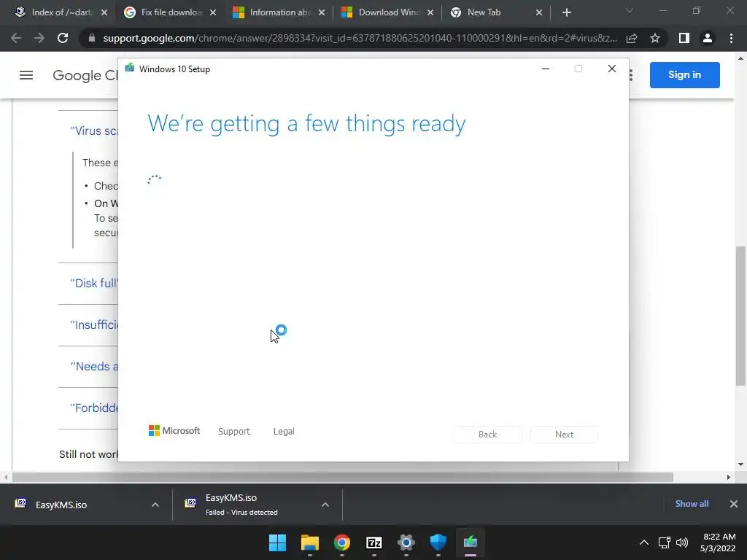This screenshot has width=747, height=560.
Task: Collapse the "Virus scan" help section
Action: point(94,131)
